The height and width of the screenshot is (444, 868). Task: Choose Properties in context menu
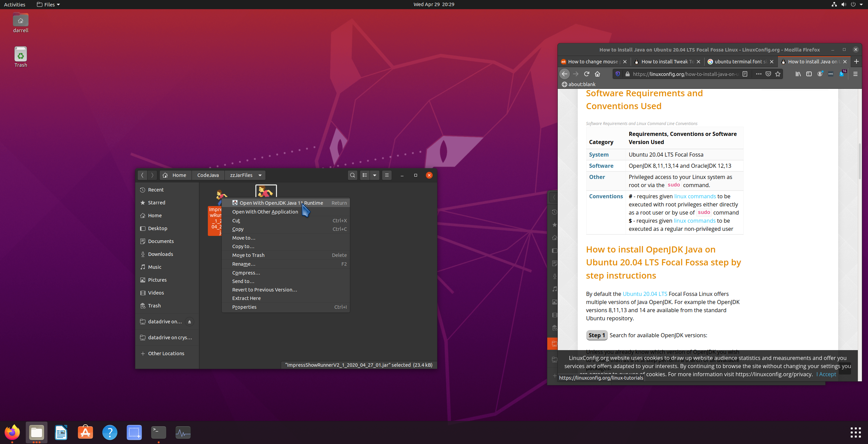tap(244, 307)
